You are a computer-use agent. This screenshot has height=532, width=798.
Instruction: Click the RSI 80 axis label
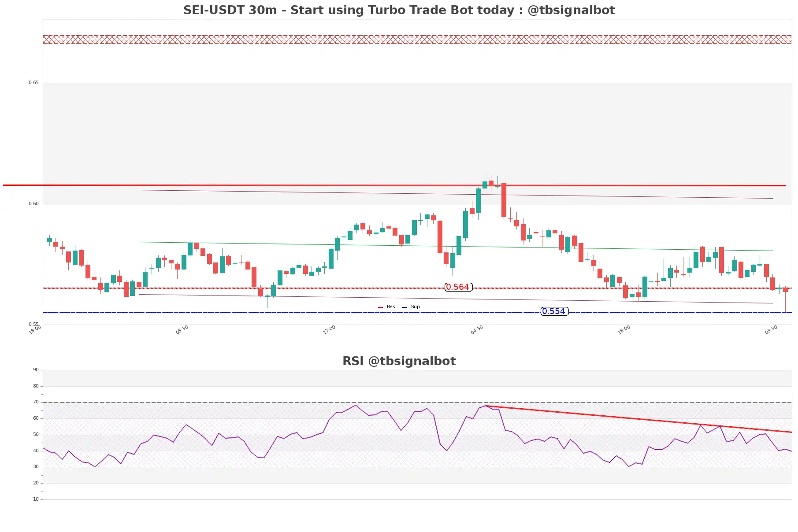coord(36,386)
